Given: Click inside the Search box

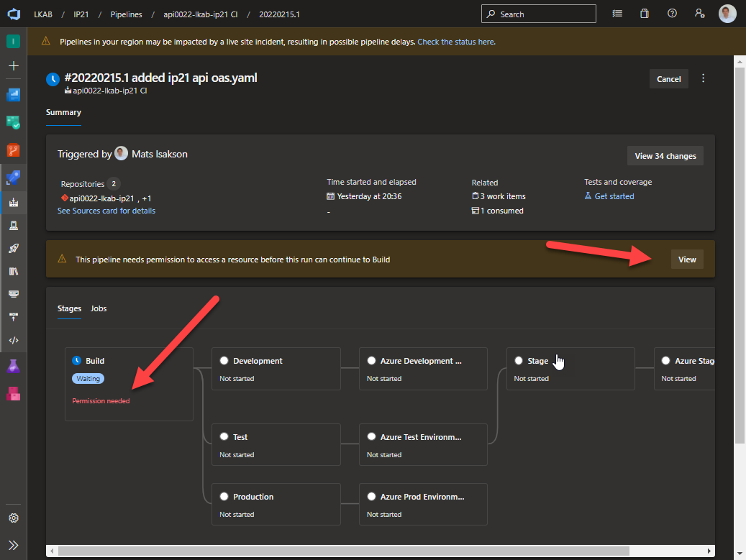Looking at the screenshot, I should pos(538,14).
